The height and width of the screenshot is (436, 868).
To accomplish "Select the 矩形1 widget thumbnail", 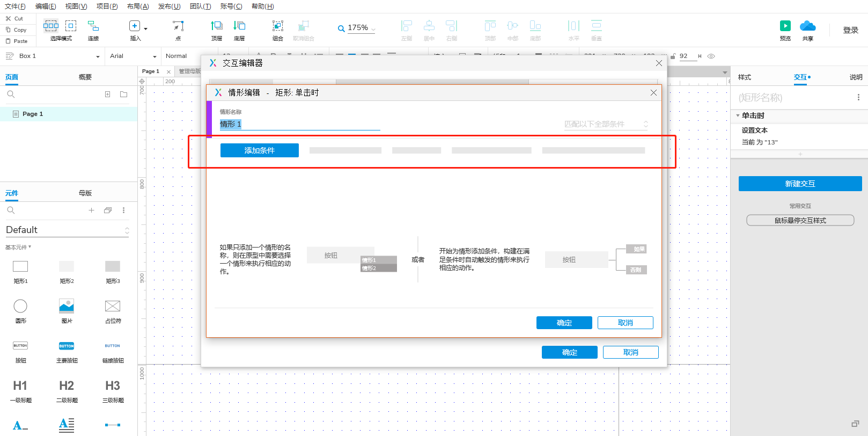I will (x=20, y=266).
